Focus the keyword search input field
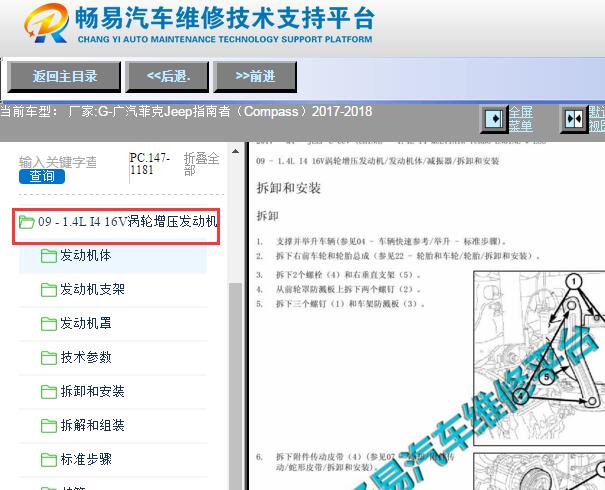Image resolution: width=605 pixels, height=490 pixels. (58, 162)
